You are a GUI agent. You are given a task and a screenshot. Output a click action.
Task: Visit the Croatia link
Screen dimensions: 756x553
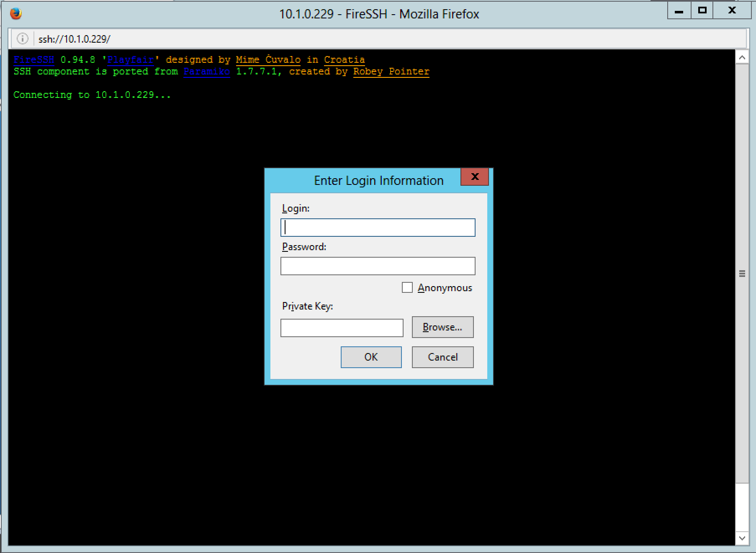click(x=344, y=60)
